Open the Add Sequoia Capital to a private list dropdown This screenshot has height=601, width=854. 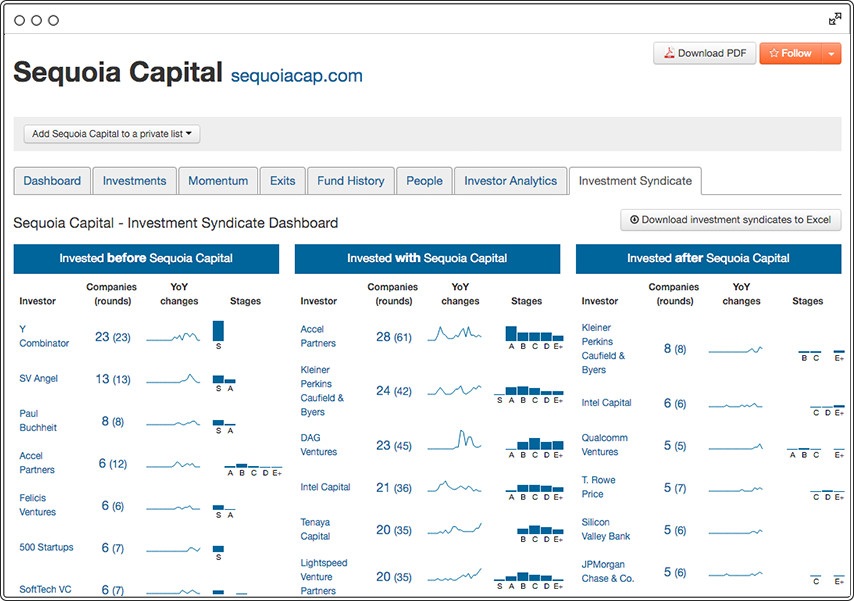pos(112,133)
